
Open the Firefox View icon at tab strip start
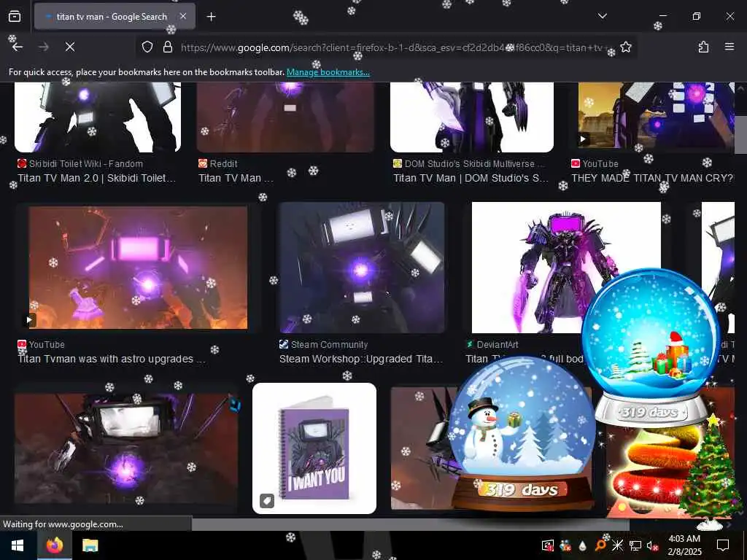(x=15, y=17)
